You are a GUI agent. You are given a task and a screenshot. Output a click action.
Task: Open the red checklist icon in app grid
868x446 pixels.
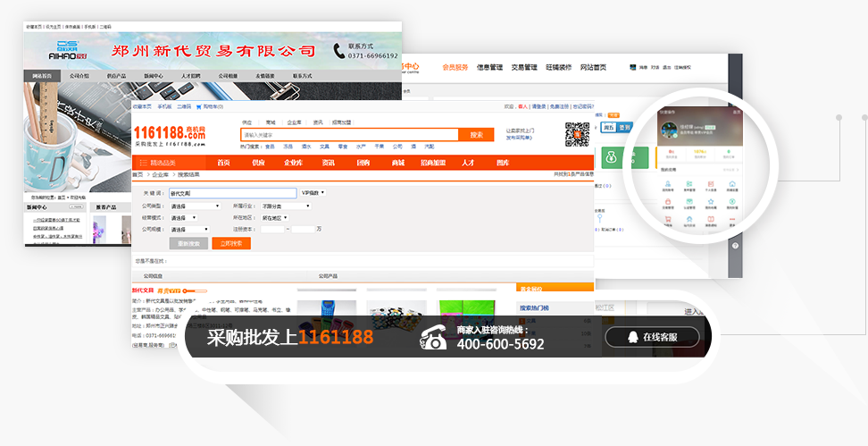coord(711,184)
